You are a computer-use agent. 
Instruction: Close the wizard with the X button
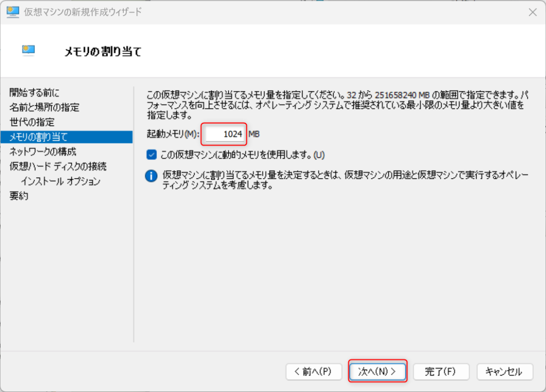coord(532,12)
